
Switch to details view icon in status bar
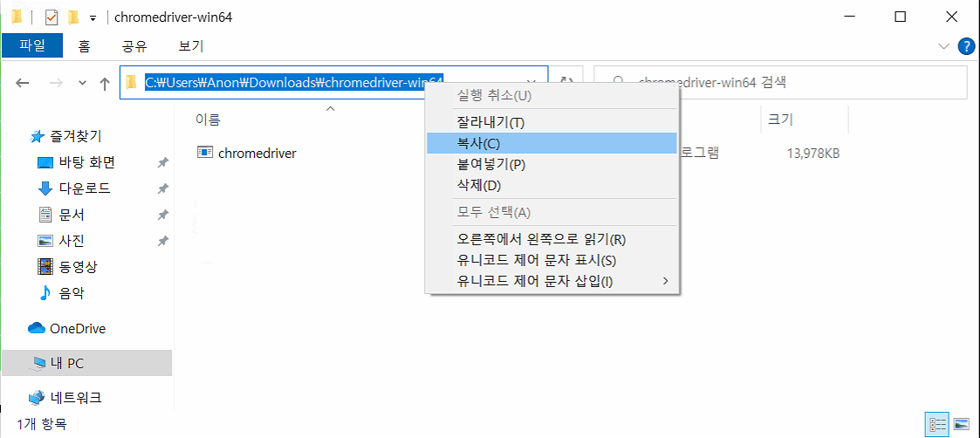pyautogui.click(x=939, y=424)
